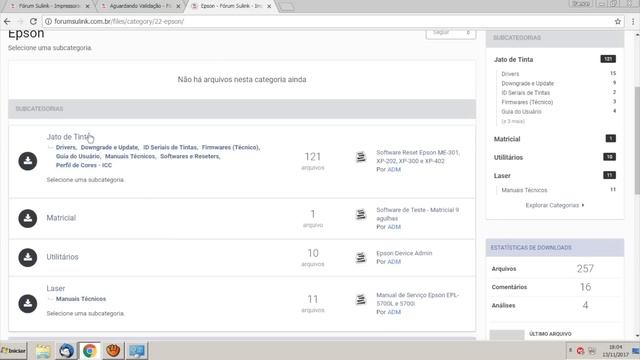Open Perfil de Cores - ICC subcategory
Image resolution: width=640 pixels, height=360 pixels.
(84, 165)
